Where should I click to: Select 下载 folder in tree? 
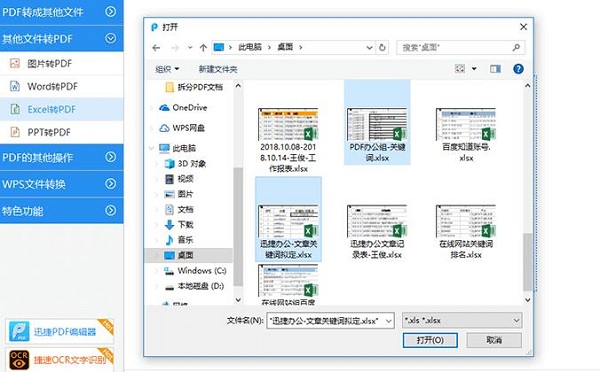pos(179,225)
